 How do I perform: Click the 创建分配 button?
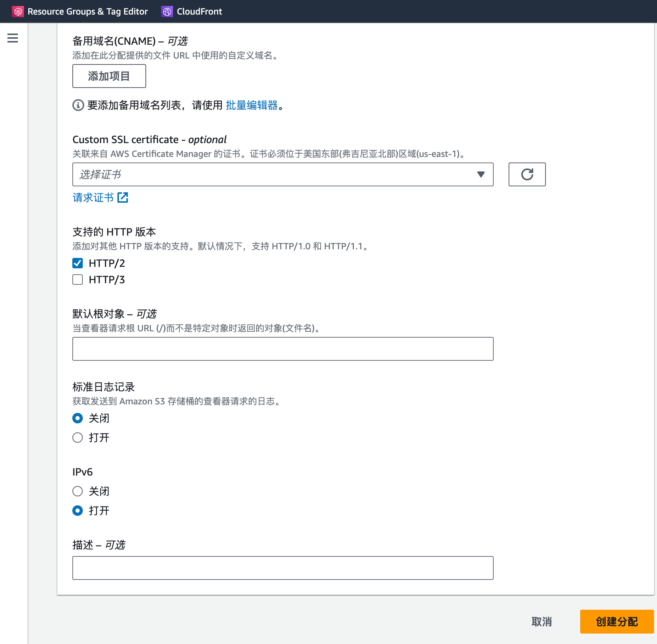pos(615,622)
